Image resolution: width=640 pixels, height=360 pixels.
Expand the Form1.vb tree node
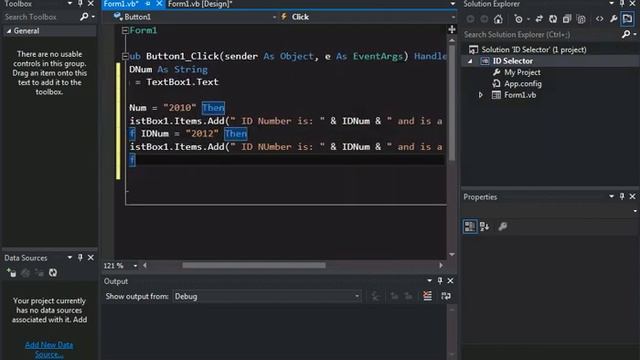tap(480, 95)
